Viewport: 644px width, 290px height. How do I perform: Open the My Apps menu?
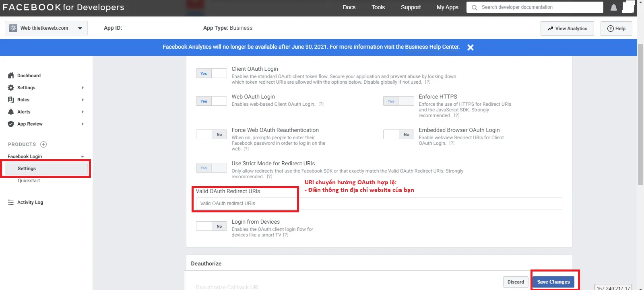pos(447,7)
